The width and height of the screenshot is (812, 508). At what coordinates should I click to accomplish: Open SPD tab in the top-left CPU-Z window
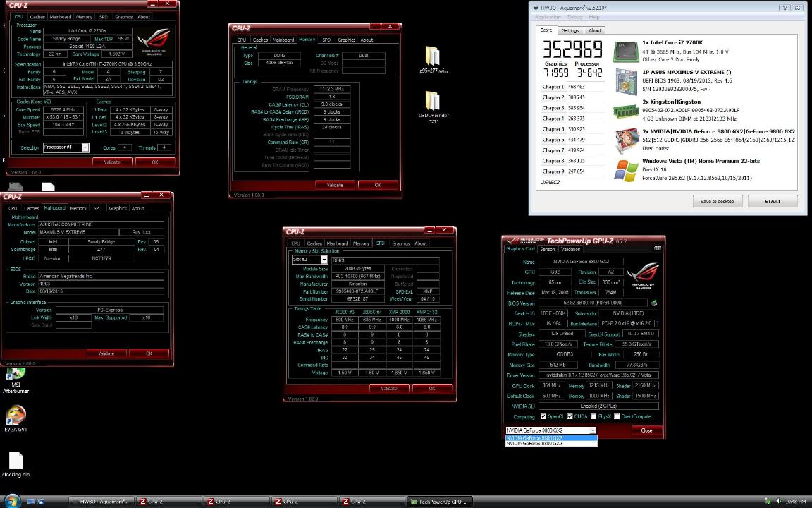click(104, 17)
